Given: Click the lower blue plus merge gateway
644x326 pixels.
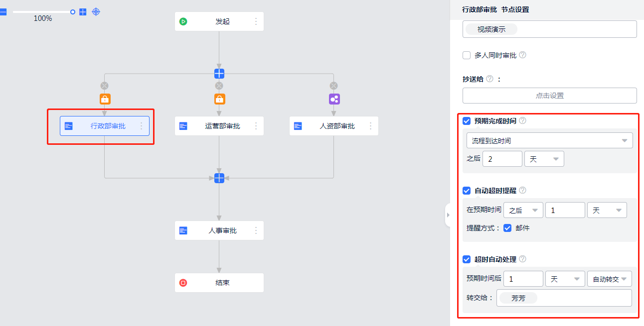Looking at the screenshot, I should point(219,178).
